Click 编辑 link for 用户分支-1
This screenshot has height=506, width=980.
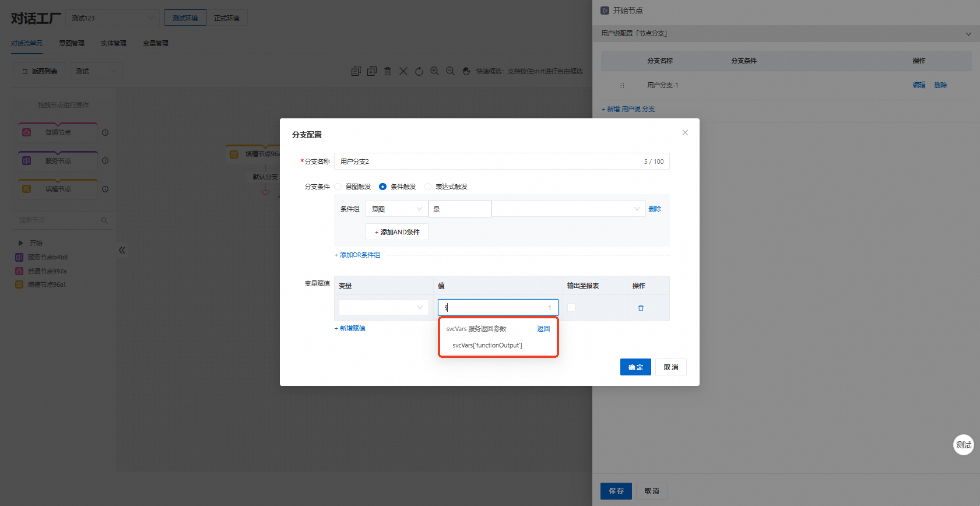(919, 85)
